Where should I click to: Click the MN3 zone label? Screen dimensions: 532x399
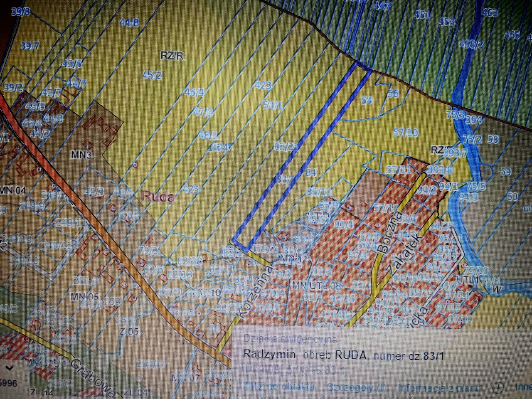pos(81,155)
